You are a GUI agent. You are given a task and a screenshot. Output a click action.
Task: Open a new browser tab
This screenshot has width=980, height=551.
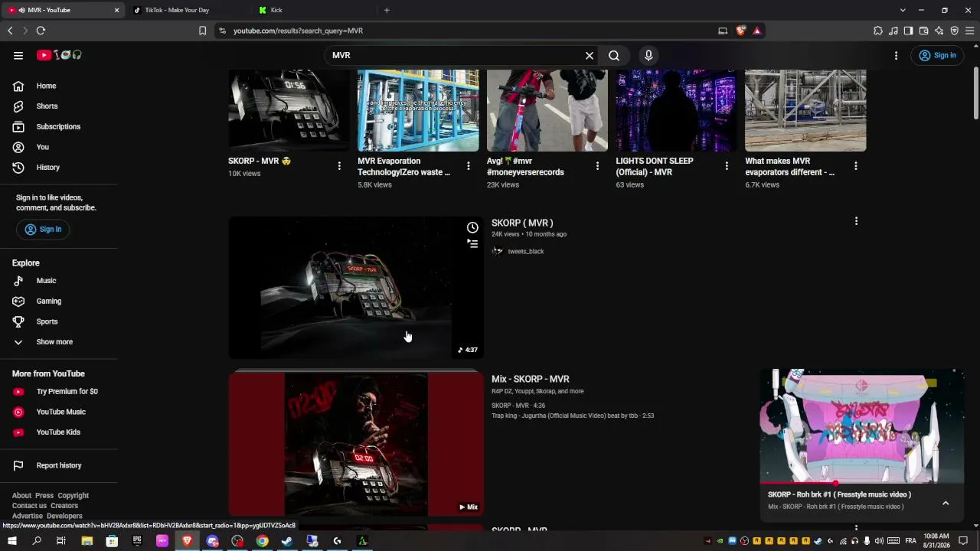click(x=387, y=10)
